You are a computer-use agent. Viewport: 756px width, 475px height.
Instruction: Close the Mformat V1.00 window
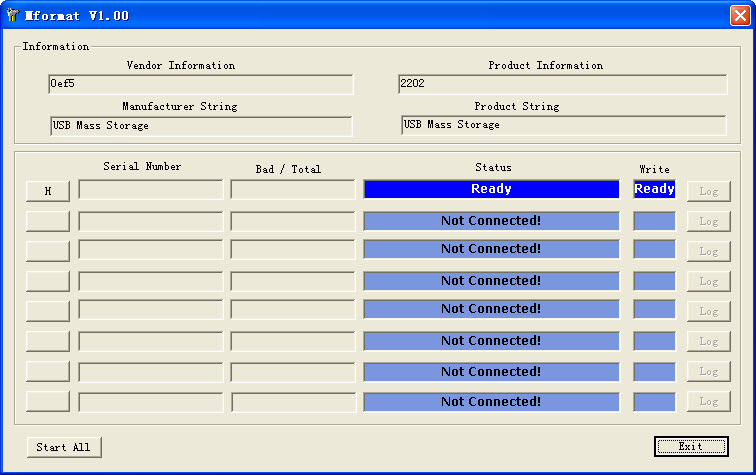739,16
